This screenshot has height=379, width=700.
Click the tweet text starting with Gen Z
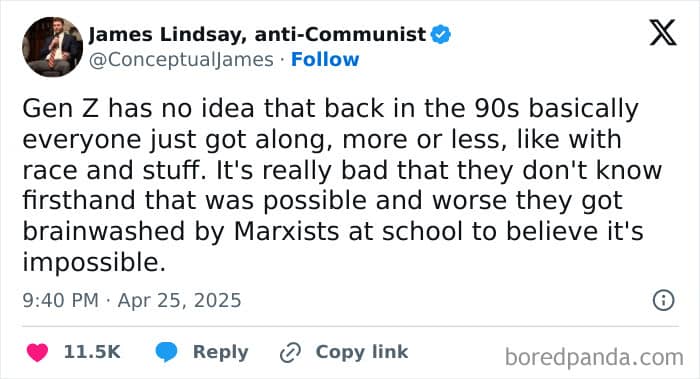point(342,185)
